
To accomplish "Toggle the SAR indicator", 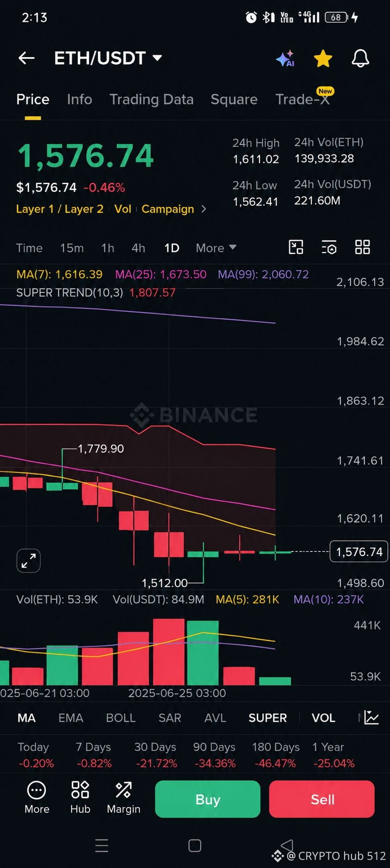I will (x=170, y=718).
